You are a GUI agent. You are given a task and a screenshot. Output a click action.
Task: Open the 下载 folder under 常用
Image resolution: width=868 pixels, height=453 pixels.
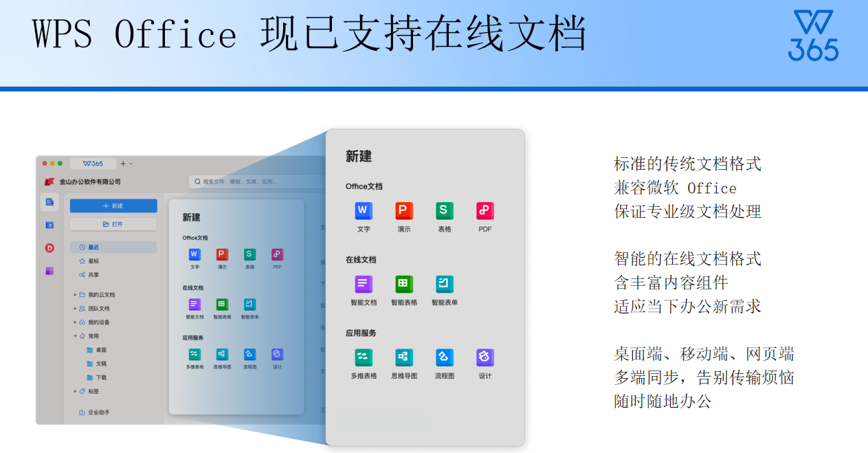point(96,377)
